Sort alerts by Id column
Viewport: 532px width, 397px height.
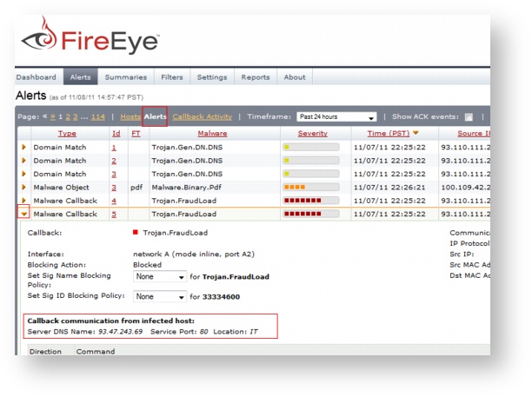coord(116,133)
